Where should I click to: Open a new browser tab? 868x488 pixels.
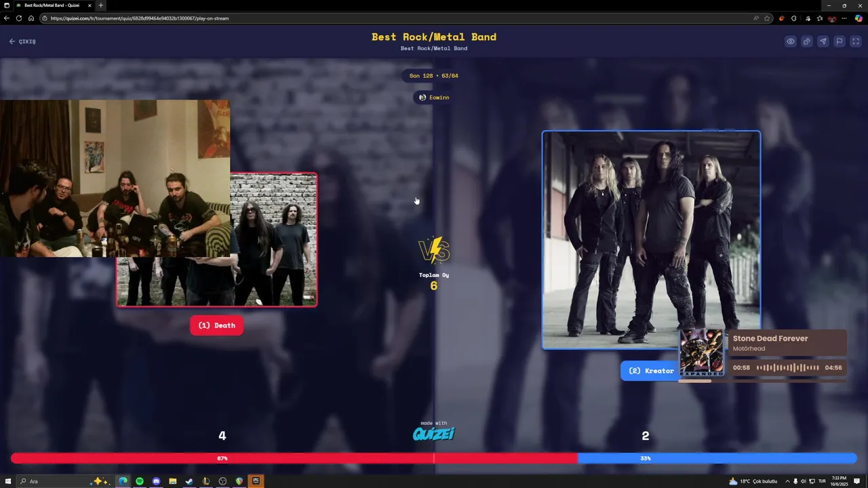pos(101,5)
